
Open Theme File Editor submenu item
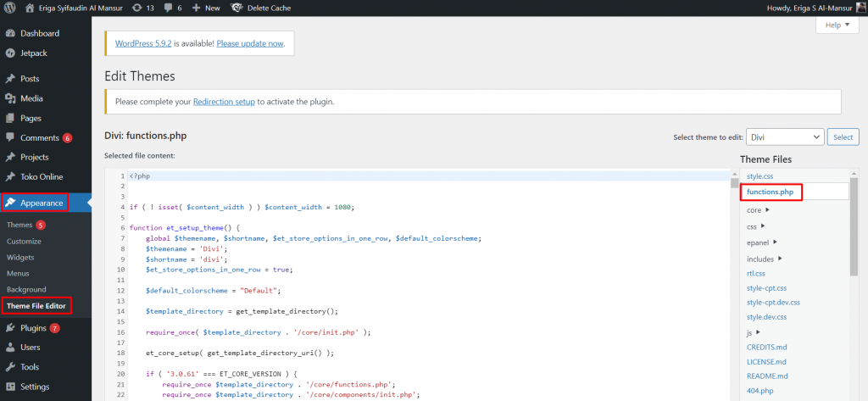click(36, 306)
